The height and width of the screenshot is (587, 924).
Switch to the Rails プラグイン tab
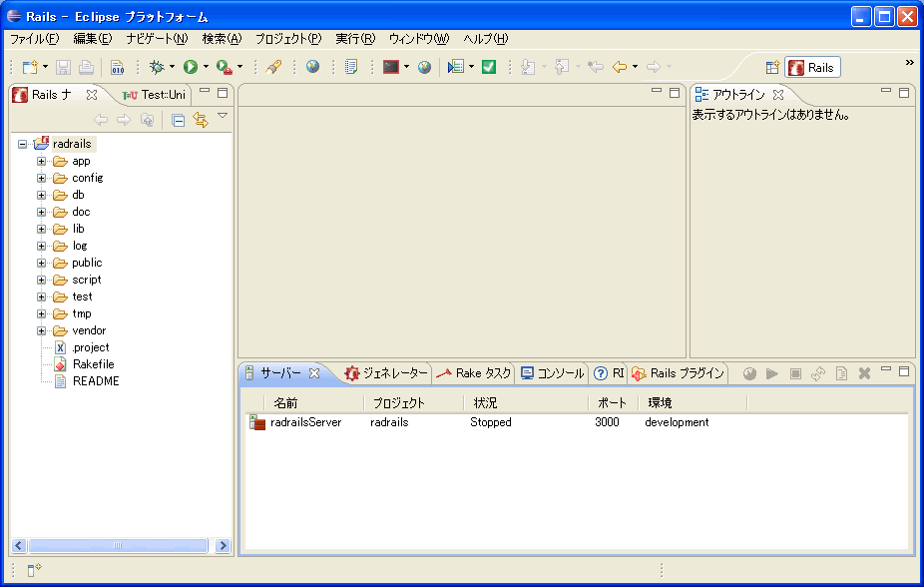click(678, 373)
